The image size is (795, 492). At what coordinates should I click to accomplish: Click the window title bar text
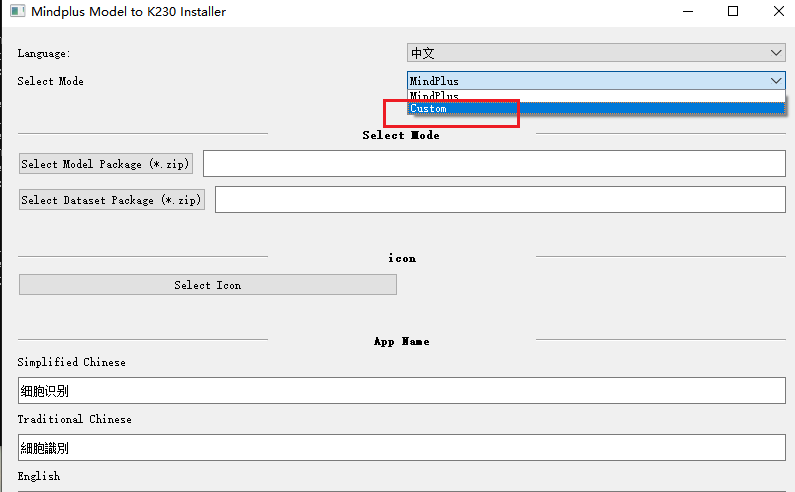pos(129,12)
